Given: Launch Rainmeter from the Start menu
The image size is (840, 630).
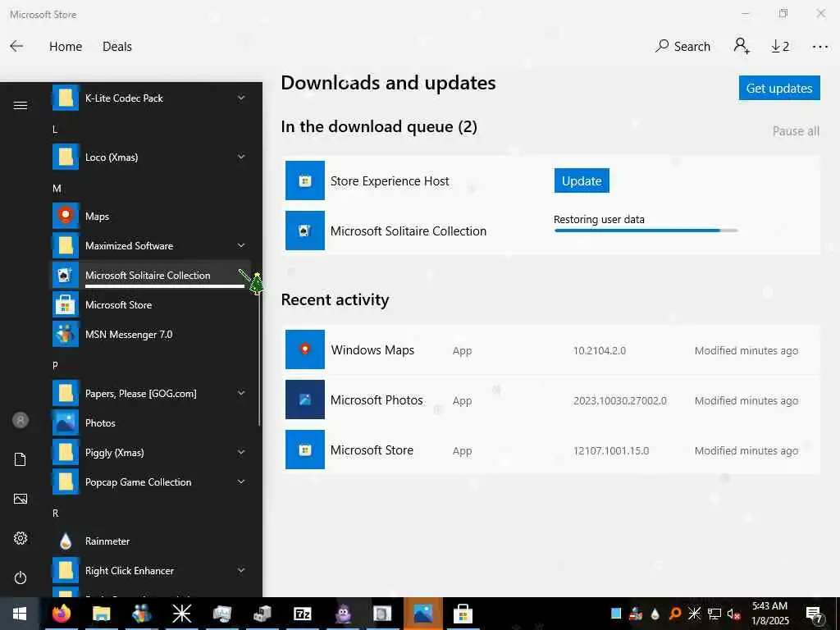Looking at the screenshot, I should 151,541.
